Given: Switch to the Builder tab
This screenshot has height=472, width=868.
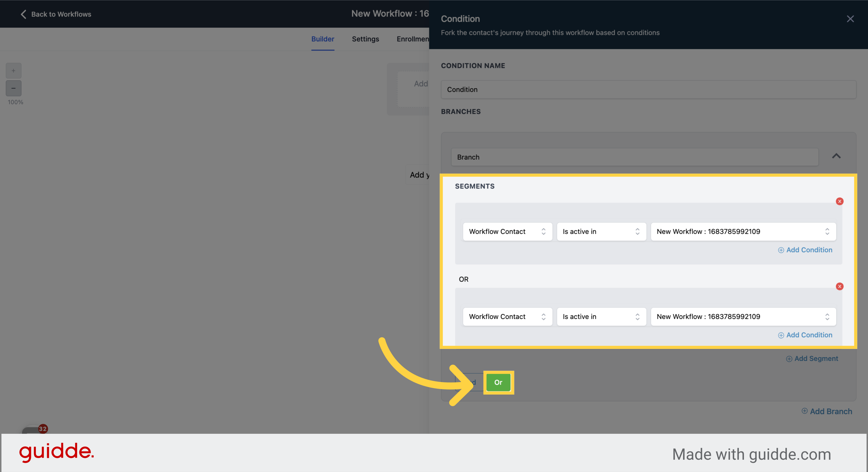Looking at the screenshot, I should [x=322, y=39].
